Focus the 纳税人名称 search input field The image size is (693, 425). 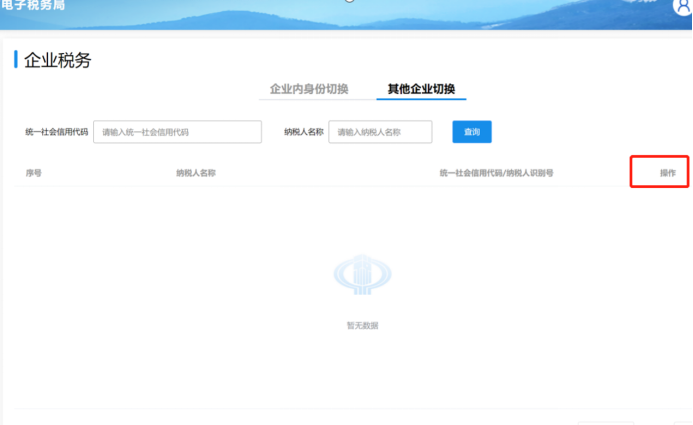[380, 132]
